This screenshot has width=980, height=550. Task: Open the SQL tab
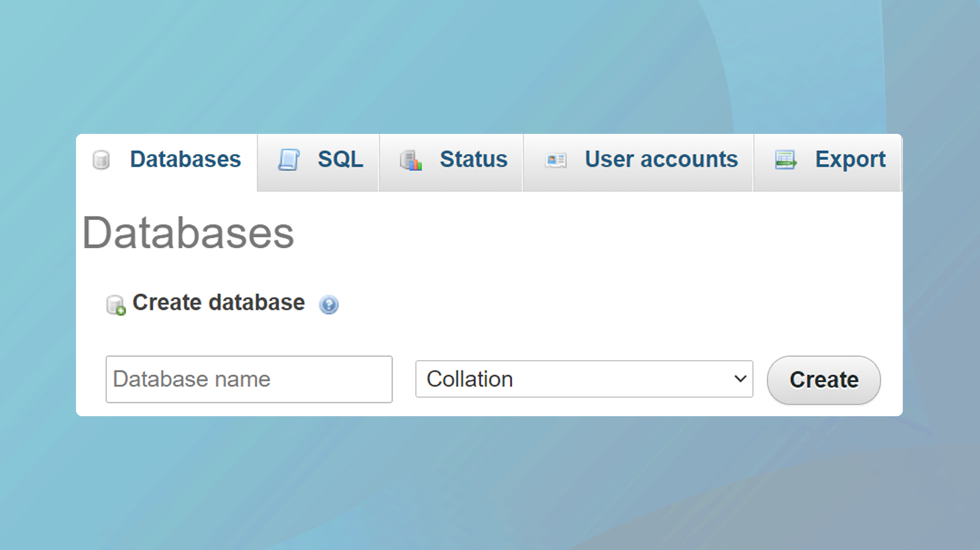340,160
